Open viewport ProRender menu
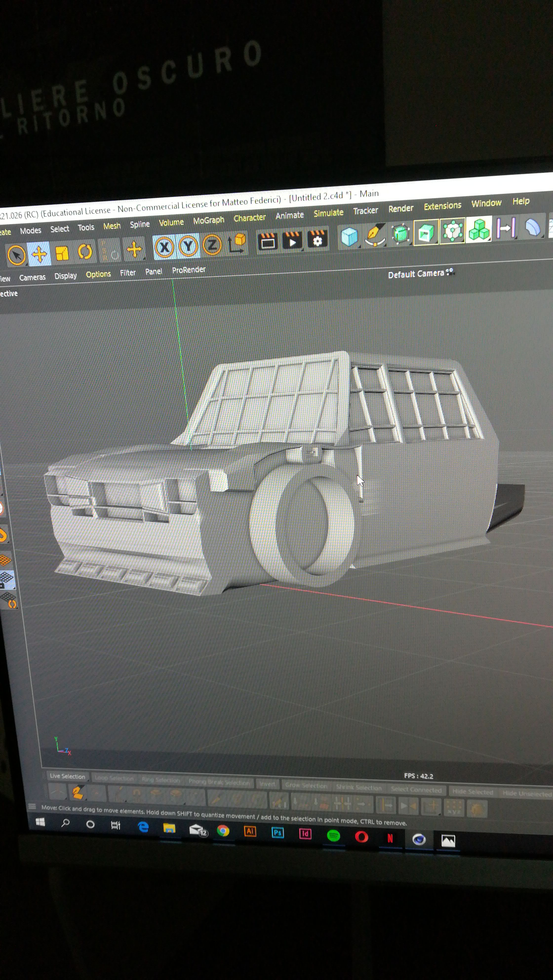 189,270
